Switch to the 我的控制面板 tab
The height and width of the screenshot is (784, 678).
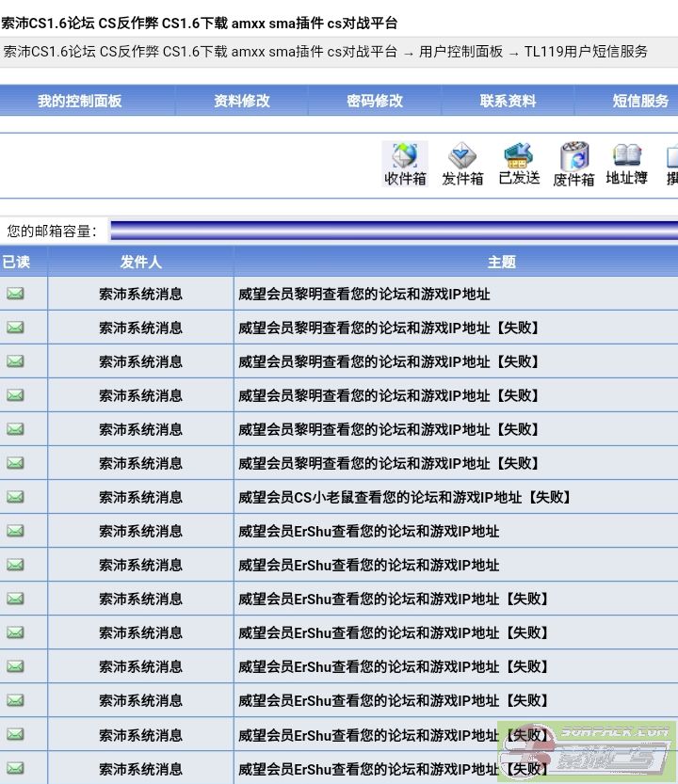click(x=79, y=101)
